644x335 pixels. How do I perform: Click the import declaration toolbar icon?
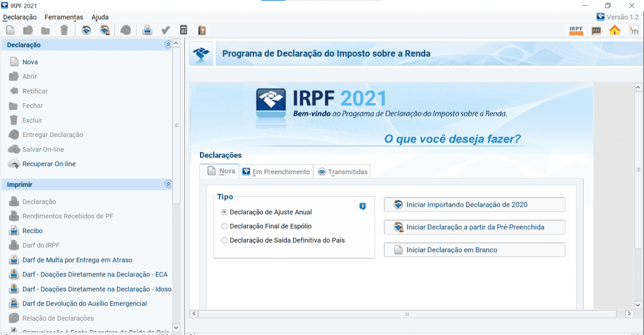[86, 30]
